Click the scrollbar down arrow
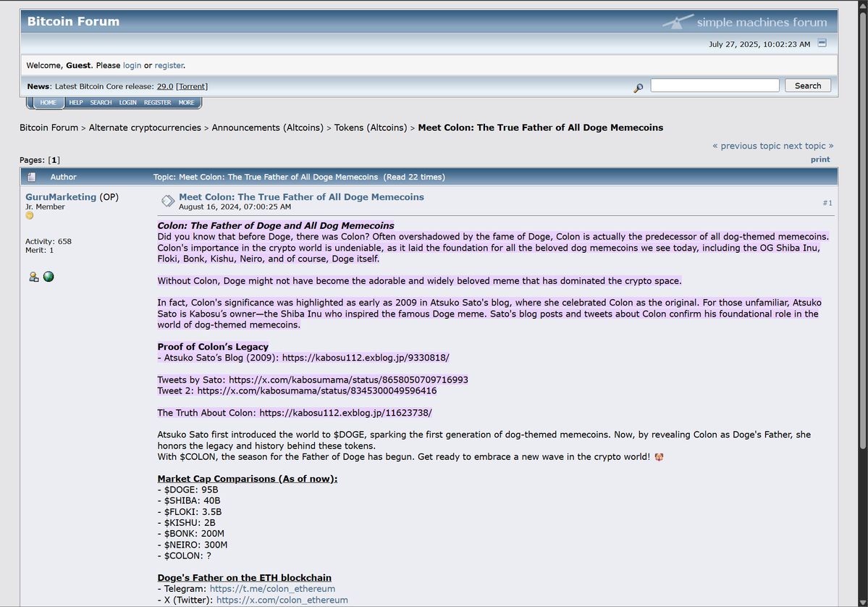The image size is (868, 607). click(x=862, y=602)
